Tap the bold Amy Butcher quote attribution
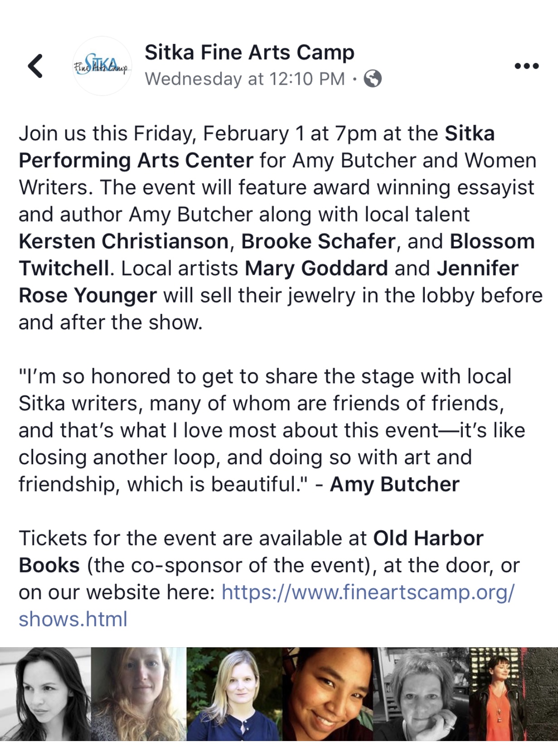Viewport: 558px width, 756px height. [394, 484]
